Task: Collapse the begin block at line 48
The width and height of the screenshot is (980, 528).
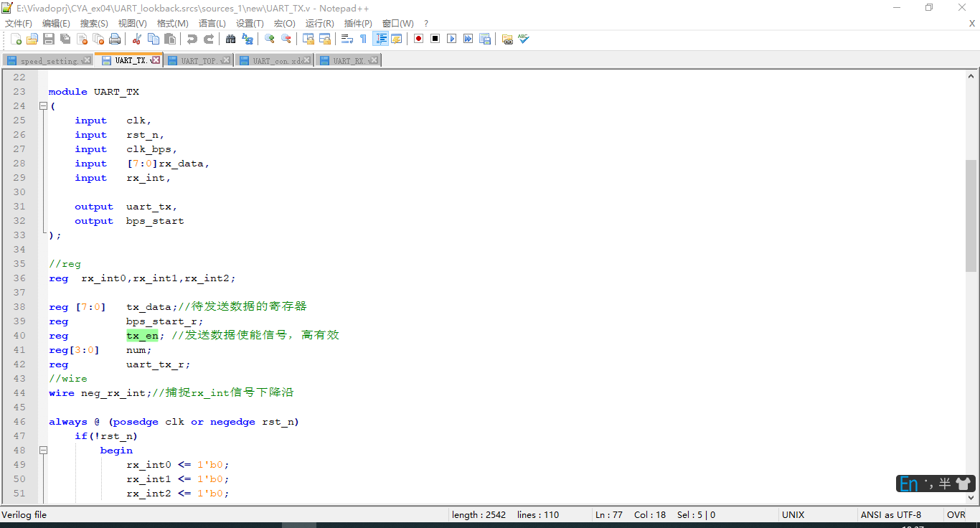Action: pyautogui.click(x=43, y=450)
